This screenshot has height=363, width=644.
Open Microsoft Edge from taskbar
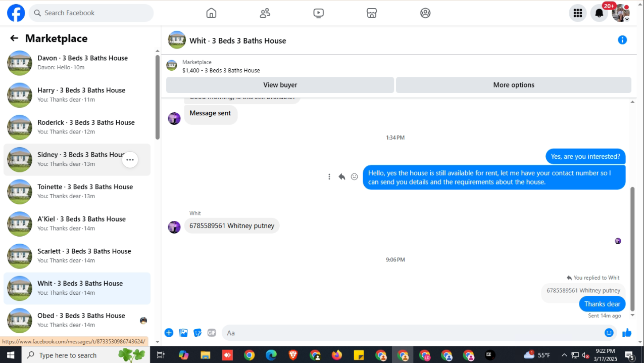(271, 355)
